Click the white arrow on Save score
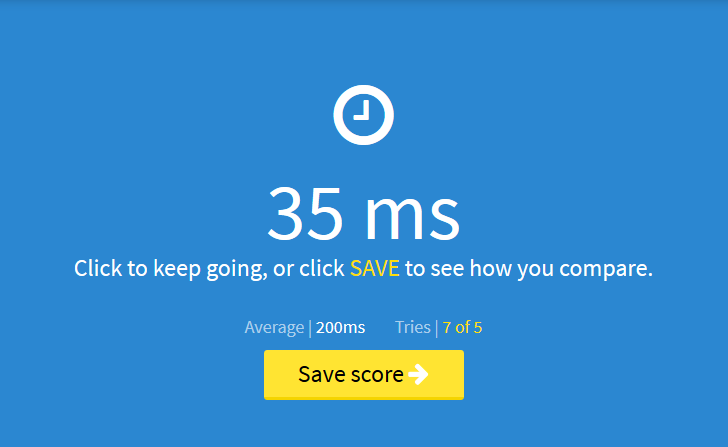The height and width of the screenshot is (447, 728). point(418,374)
